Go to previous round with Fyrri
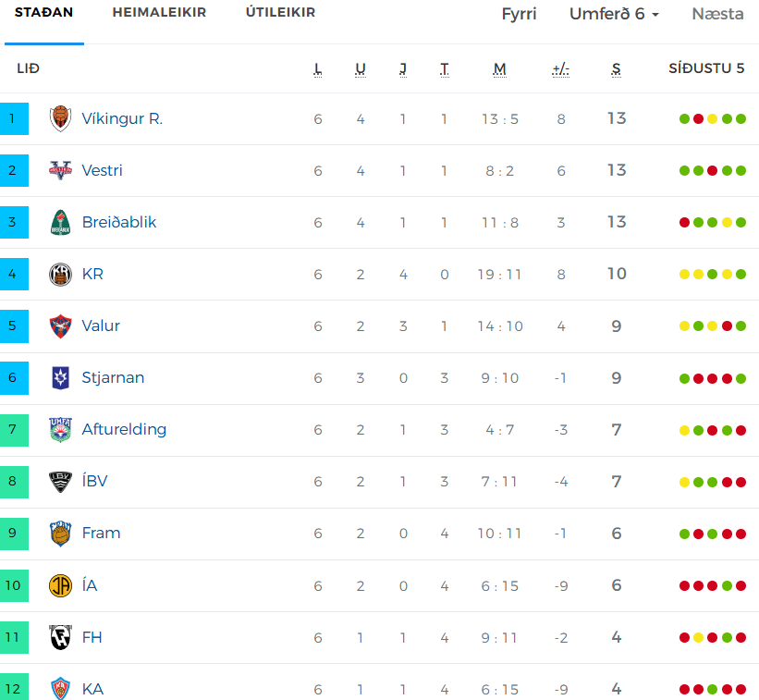The width and height of the screenshot is (759, 700). point(519,14)
